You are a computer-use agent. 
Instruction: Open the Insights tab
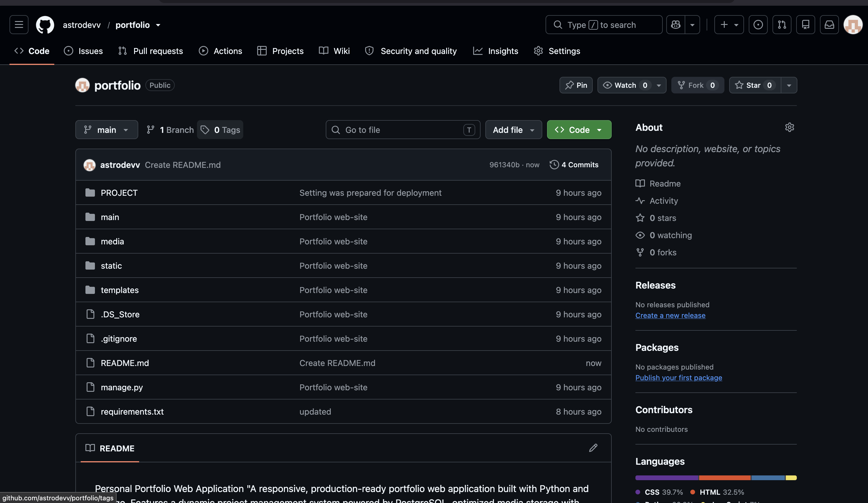point(495,51)
